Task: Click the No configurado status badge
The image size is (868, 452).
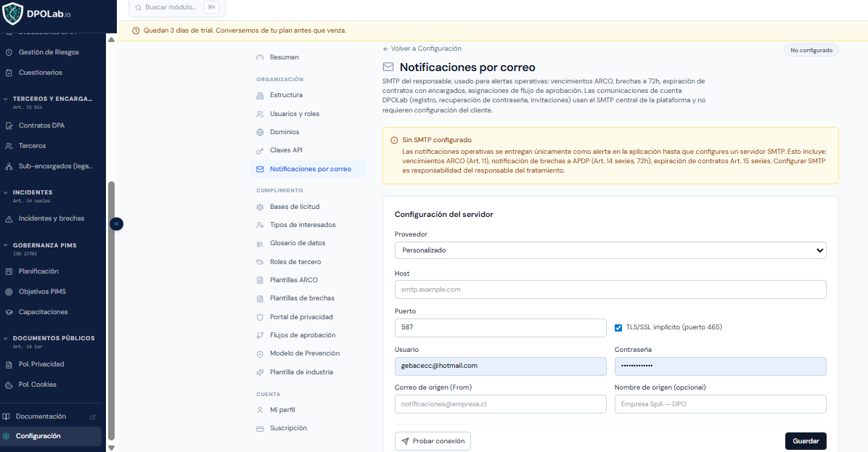Action: [x=811, y=50]
